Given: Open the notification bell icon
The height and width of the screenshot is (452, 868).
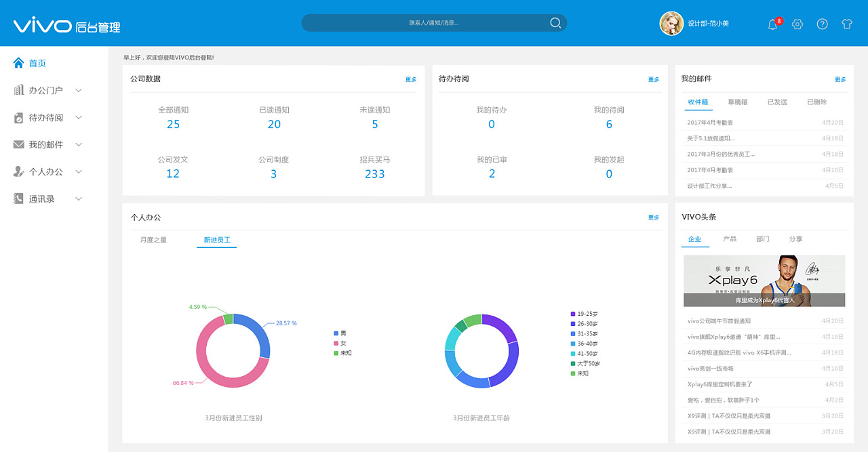Looking at the screenshot, I should pyautogui.click(x=772, y=24).
